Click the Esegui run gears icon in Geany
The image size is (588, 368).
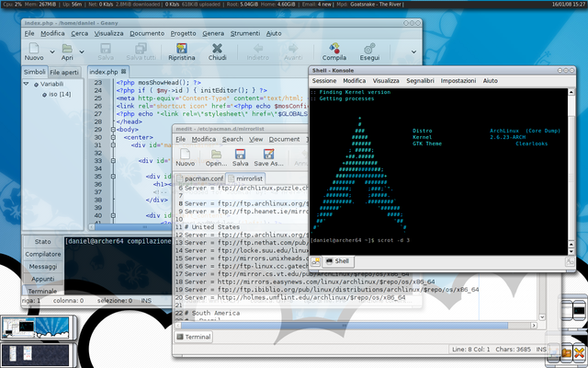click(369, 48)
